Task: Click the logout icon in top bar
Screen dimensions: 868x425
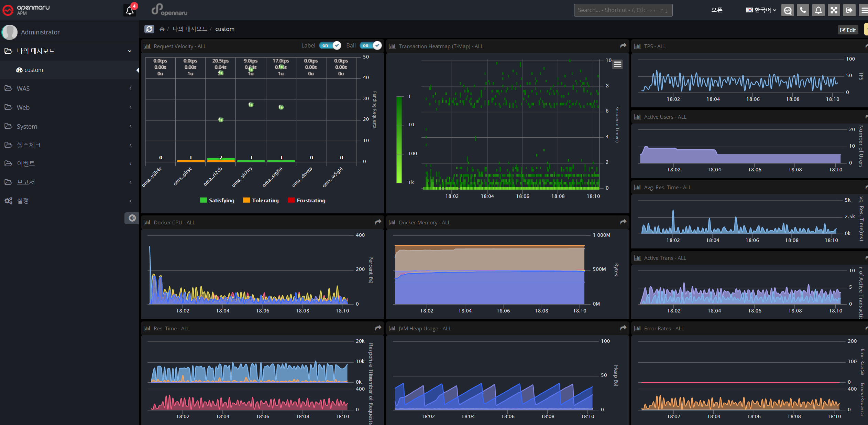Action: [849, 10]
